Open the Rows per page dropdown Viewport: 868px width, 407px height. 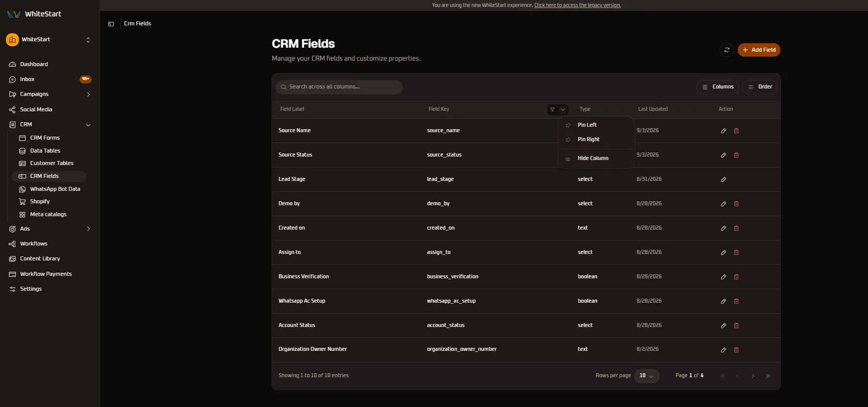point(647,376)
